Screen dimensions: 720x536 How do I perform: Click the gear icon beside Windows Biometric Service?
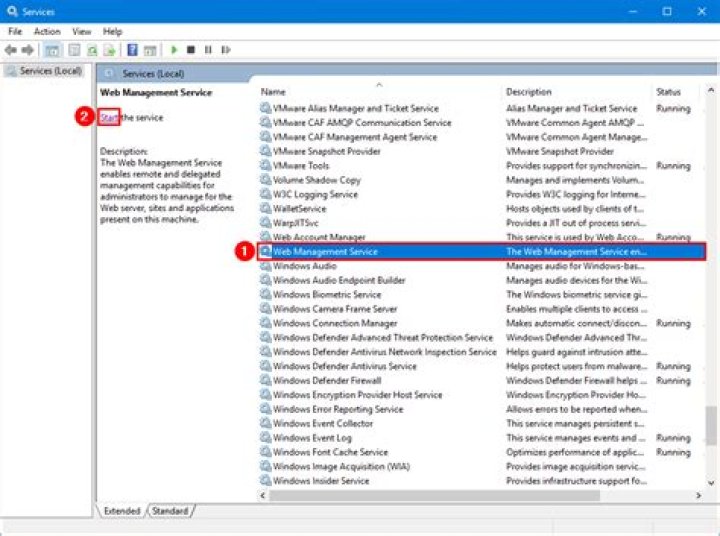coord(265,294)
